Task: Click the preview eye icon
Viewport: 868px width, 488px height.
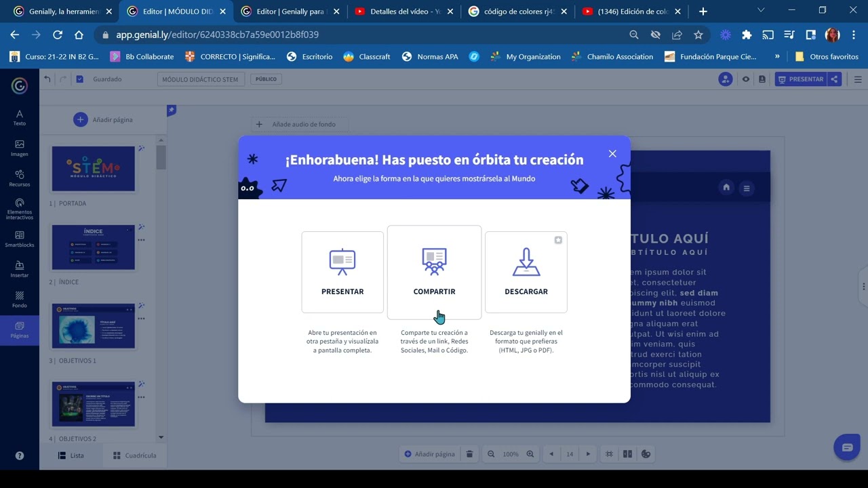Action: click(746, 79)
